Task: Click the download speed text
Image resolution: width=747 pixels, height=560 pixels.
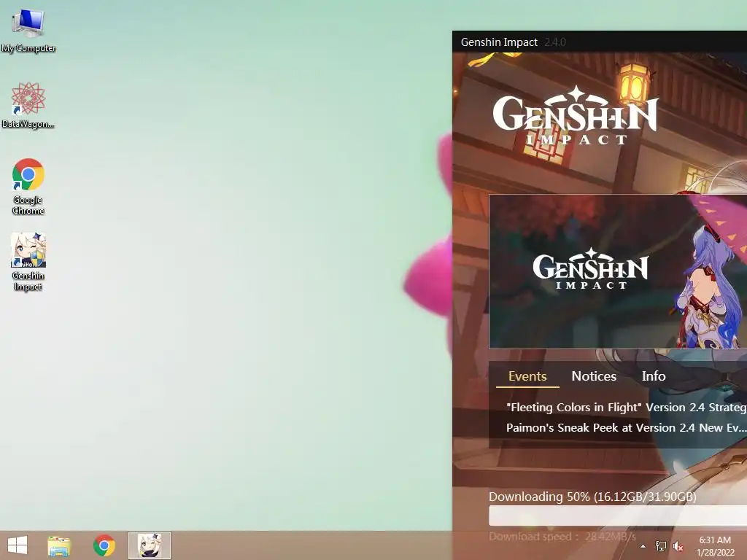Action: 562,537
